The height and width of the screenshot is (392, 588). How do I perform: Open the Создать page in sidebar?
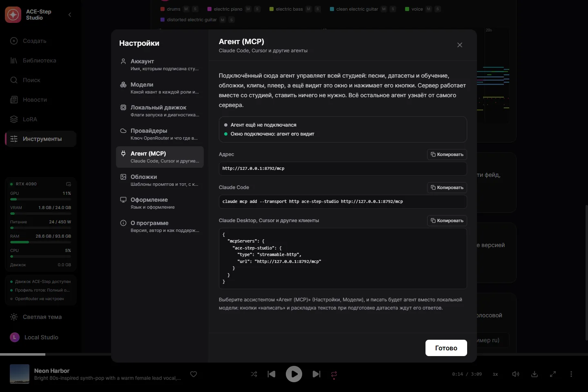coord(40,41)
